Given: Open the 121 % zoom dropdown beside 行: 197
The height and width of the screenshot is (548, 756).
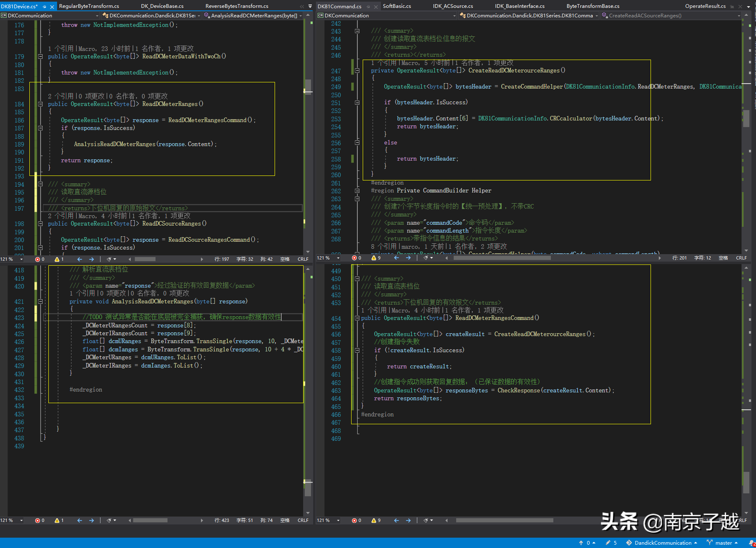Looking at the screenshot, I should [x=22, y=259].
